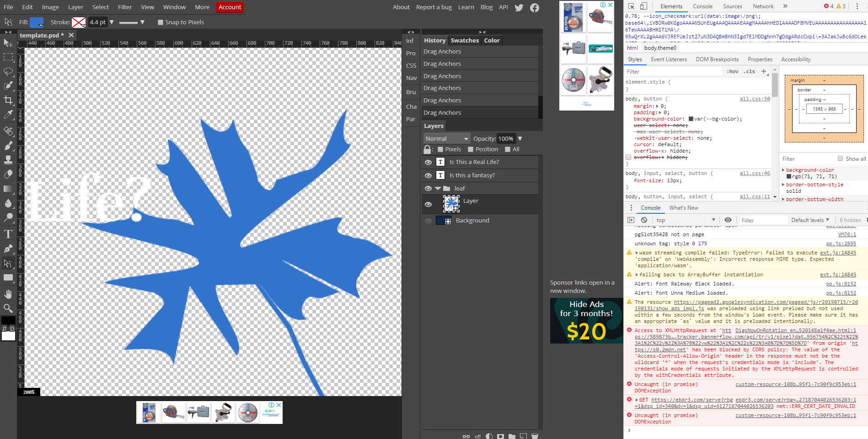
Task: Select the Hand tool
Action: click(x=8, y=294)
